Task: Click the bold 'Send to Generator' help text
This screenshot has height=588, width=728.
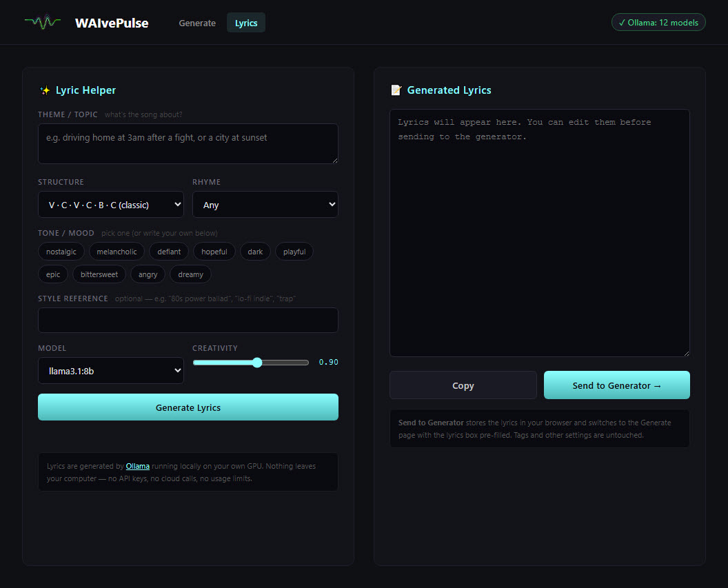Action: point(431,423)
